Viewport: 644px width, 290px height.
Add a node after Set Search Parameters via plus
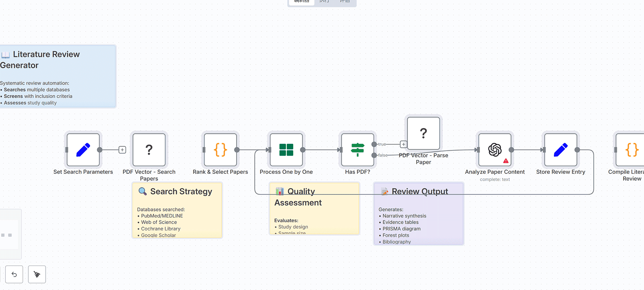(x=122, y=150)
